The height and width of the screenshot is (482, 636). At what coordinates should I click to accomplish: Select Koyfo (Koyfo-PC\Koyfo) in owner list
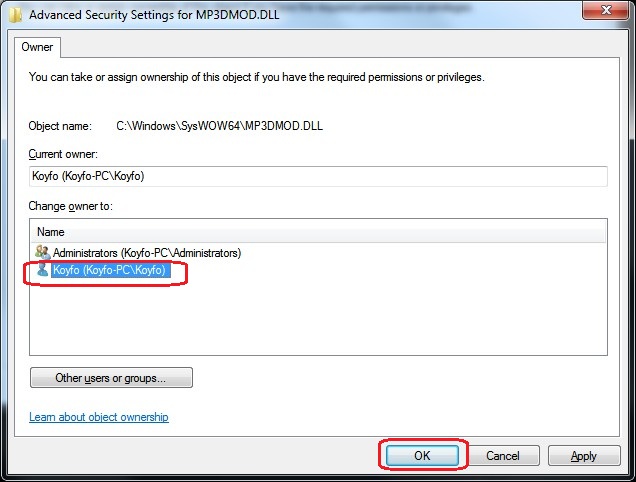coord(110,270)
